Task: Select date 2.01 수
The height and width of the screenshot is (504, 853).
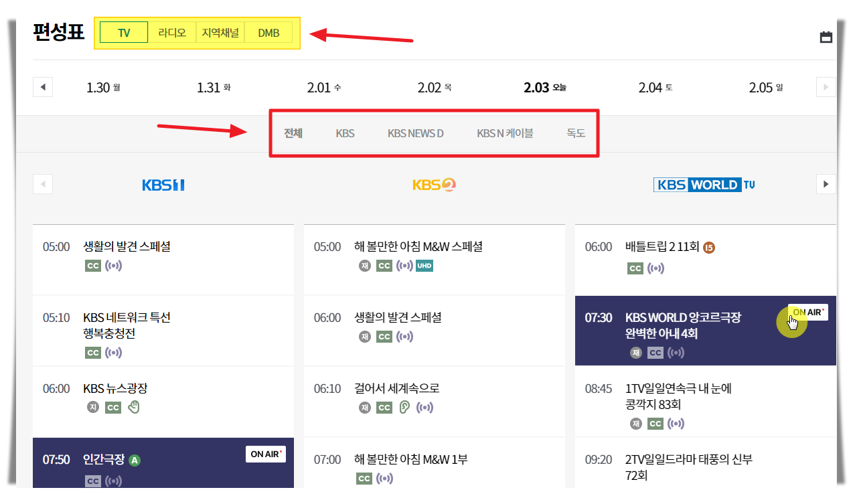Action: point(324,88)
